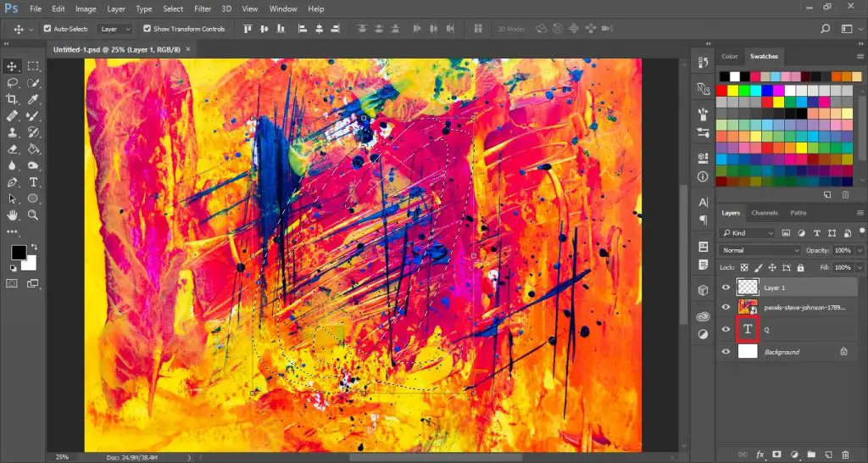Screen dimensions: 868x463
Task: Open the Image menu
Action: click(x=86, y=8)
